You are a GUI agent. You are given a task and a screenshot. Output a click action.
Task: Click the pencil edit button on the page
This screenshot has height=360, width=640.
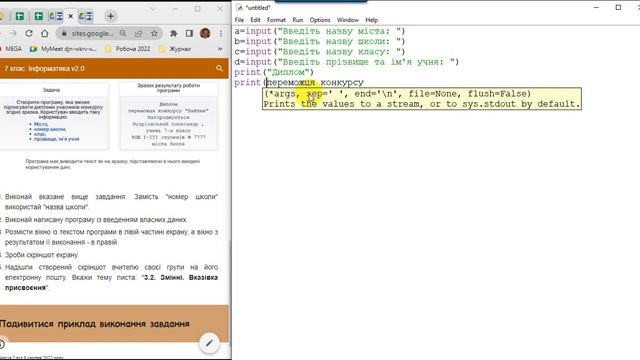pyautogui.click(x=209, y=343)
